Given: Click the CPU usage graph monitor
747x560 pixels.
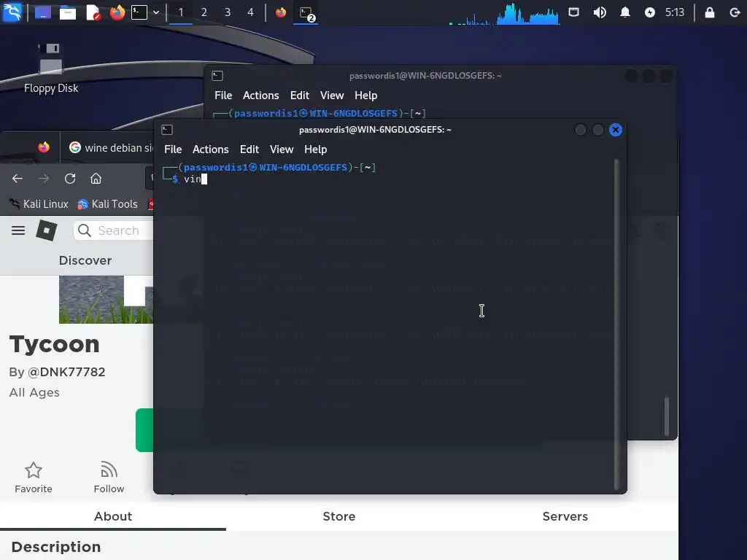Looking at the screenshot, I should point(504,13).
